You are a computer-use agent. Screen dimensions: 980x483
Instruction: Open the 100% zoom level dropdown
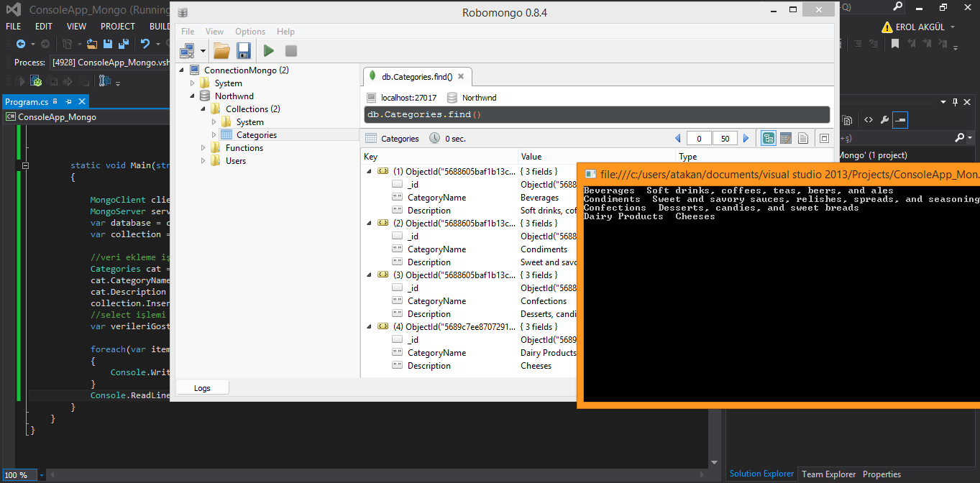click(x=41, y=475)
